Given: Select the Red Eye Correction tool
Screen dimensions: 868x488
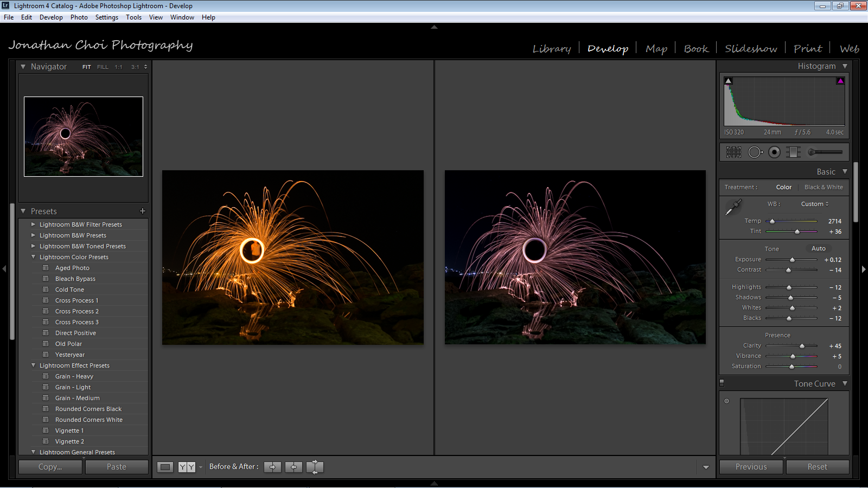Looking at the screenshot, I should [x=774, y=152].
